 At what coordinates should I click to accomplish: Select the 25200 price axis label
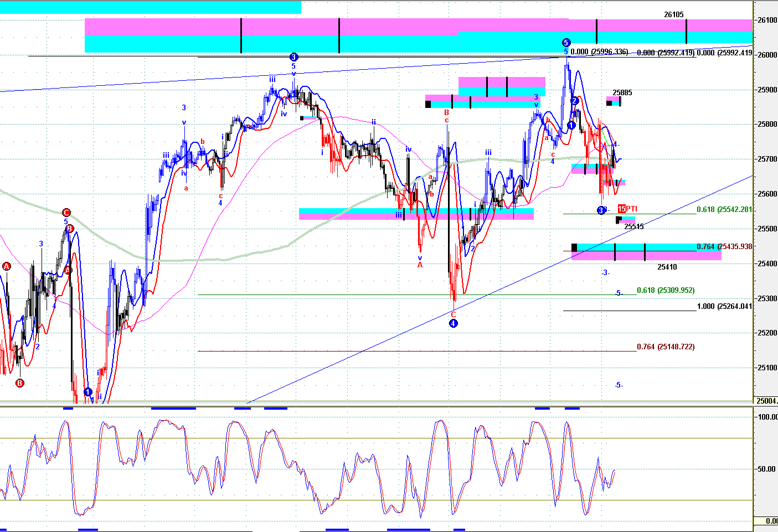[767, 333]
